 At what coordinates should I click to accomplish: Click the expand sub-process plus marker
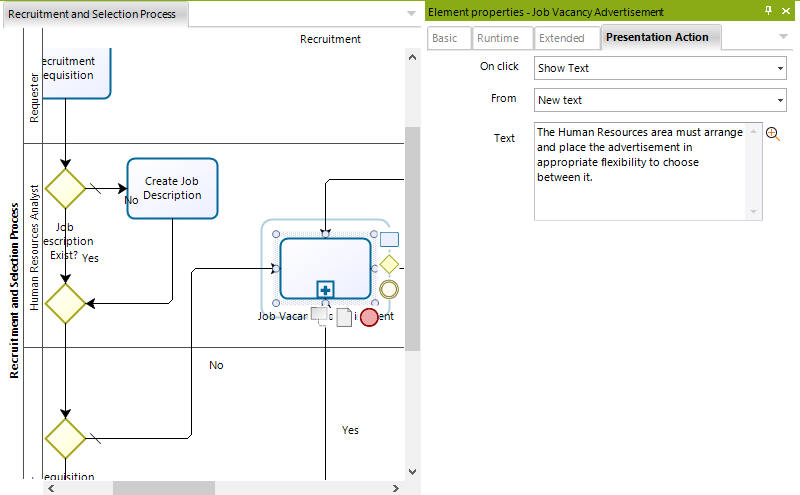(325, 290)
